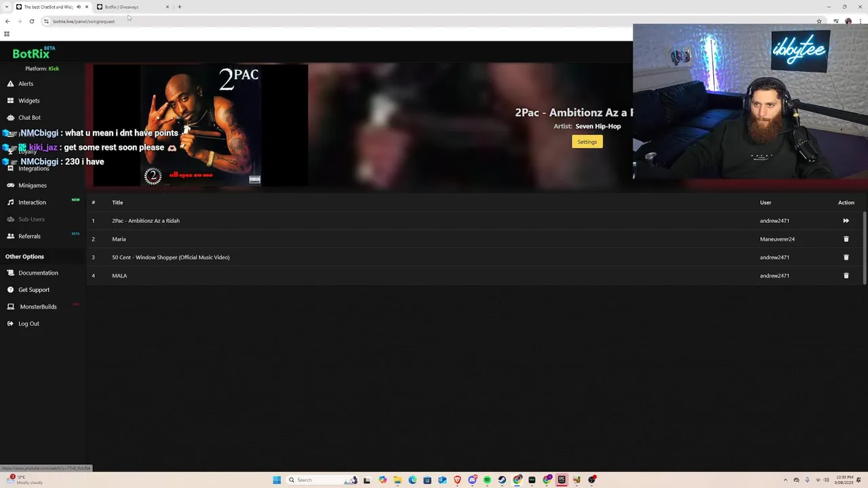Click the Seven Hip-Hop artist name

(598, 126)
